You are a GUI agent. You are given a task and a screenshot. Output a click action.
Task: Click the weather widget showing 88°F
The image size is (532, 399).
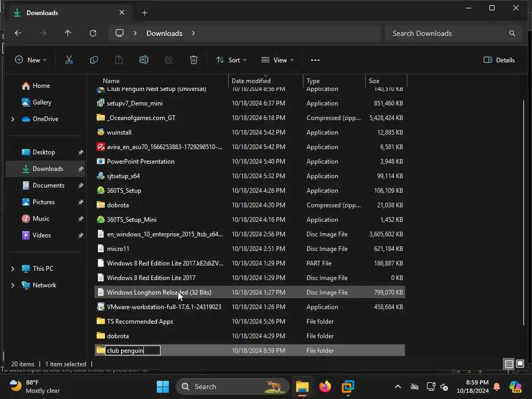tap(34, 387)
